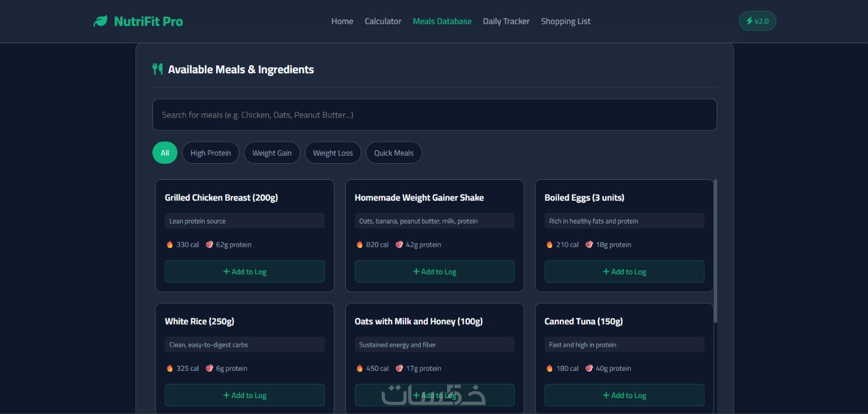Screen dimensions: 868x414
Task: Add Oats with Milk and Honey to log
Action: (x=435, y=395)
